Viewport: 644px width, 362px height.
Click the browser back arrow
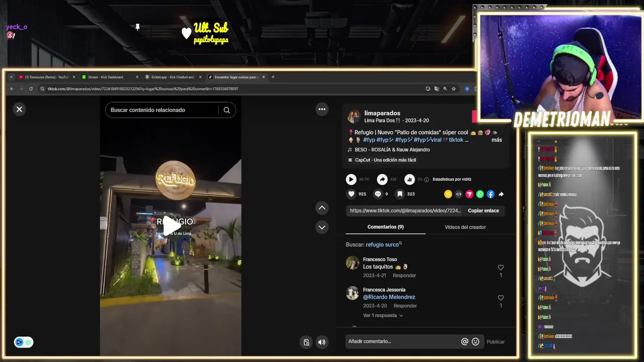[x=12, y=89]
